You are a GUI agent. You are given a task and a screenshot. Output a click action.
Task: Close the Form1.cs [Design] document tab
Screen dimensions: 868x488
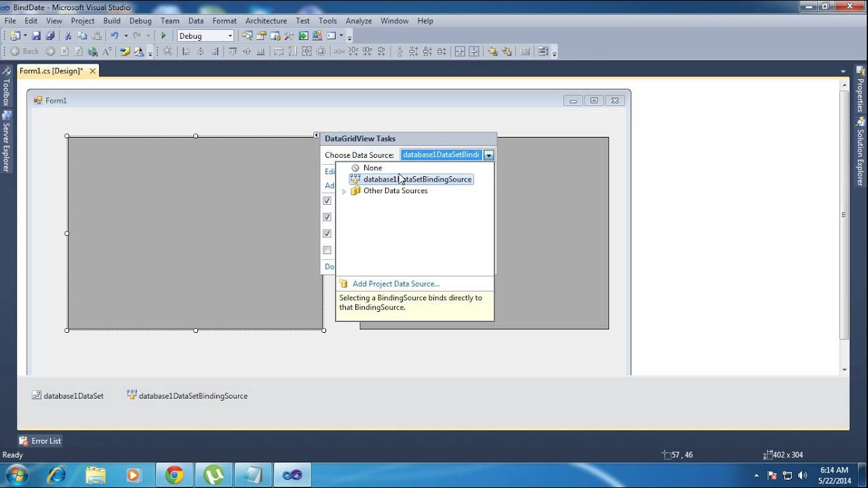click(92, 70)
